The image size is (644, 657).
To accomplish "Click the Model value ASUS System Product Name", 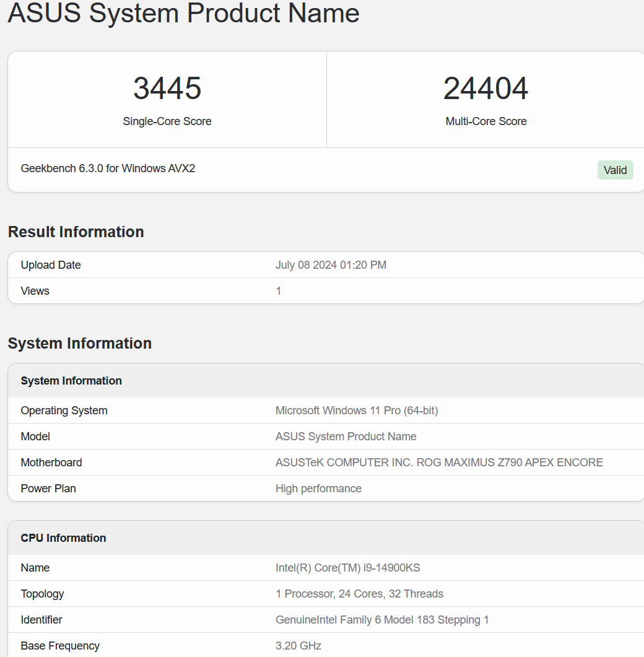I will (346, 436).
